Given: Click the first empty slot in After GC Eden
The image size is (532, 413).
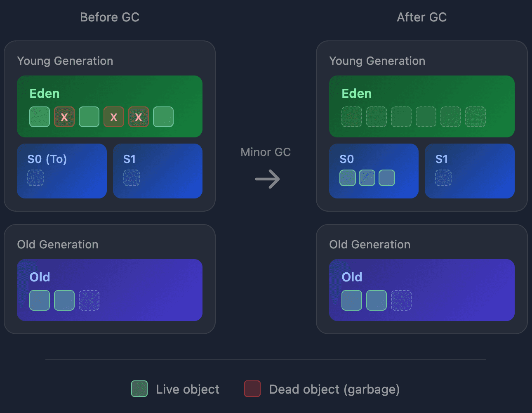Looking at the screenshot, I should click(x=352, y=117).
